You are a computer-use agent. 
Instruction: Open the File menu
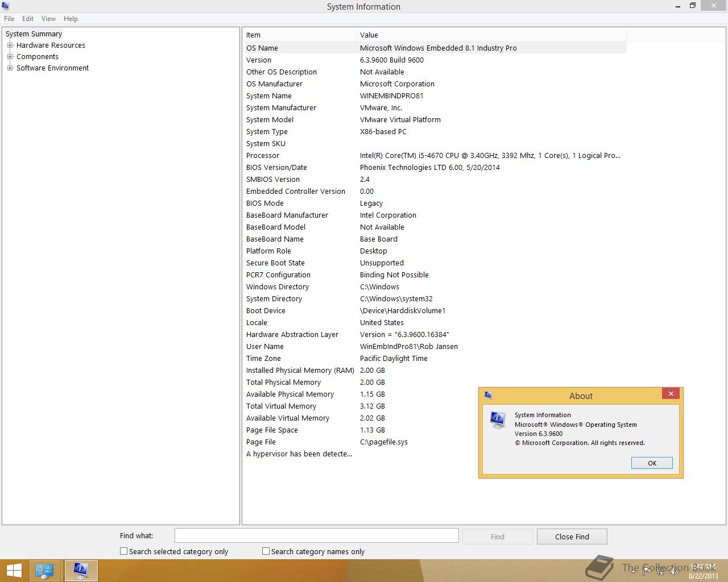click(x=9, y=19)
